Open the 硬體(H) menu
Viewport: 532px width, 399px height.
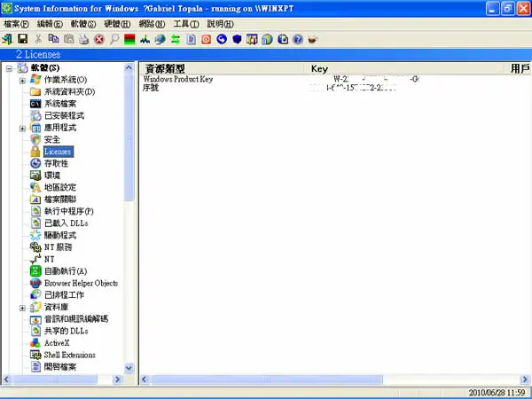coord(117,24)
